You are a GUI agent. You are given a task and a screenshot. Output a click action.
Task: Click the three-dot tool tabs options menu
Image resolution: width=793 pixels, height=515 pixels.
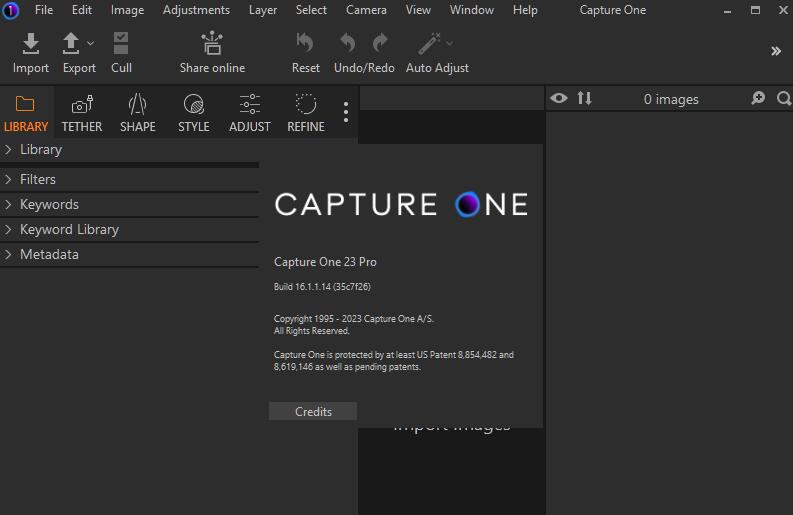click(346, 112)
